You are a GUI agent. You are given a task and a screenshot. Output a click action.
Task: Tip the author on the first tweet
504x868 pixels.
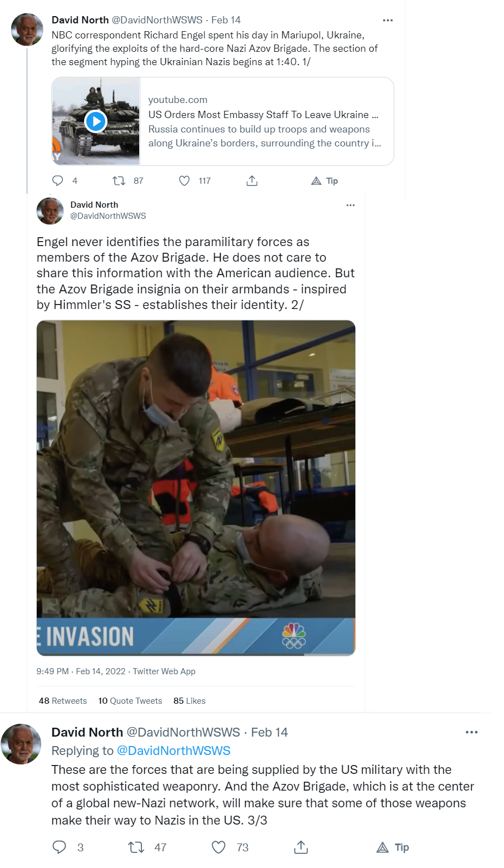coord(324,181)
